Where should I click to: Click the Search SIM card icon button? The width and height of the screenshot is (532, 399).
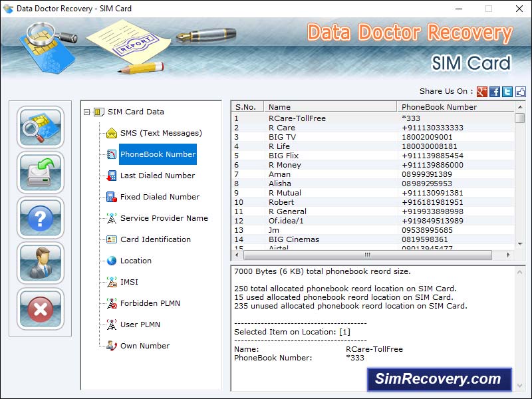pos(41,127)
